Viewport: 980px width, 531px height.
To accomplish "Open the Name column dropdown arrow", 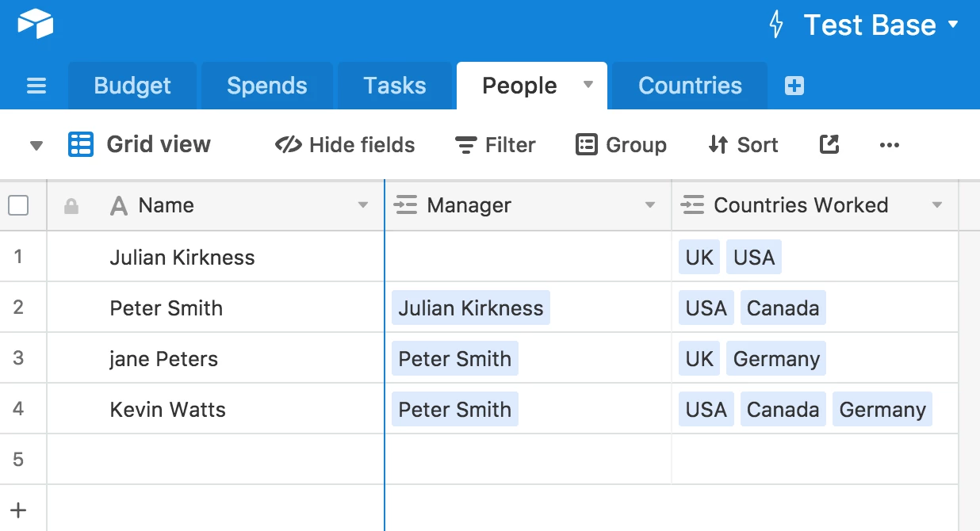I will pyautogui.click(x=363, y=206).
